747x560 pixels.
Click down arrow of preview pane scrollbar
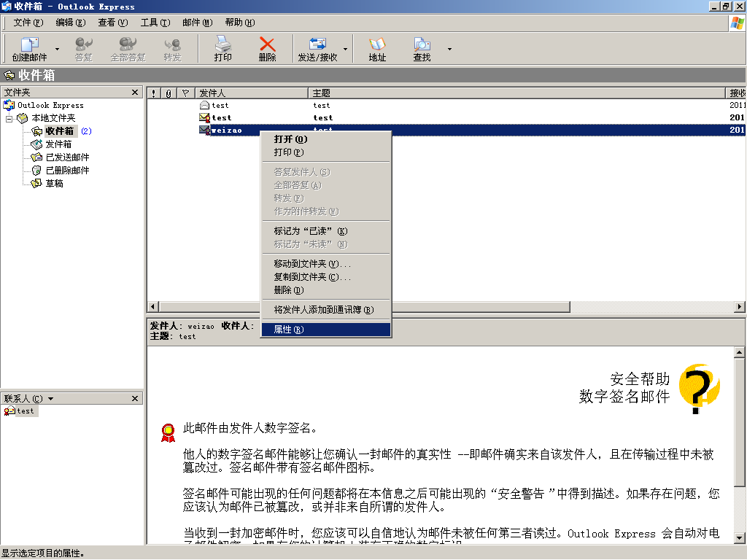click(x=740, y=538)
